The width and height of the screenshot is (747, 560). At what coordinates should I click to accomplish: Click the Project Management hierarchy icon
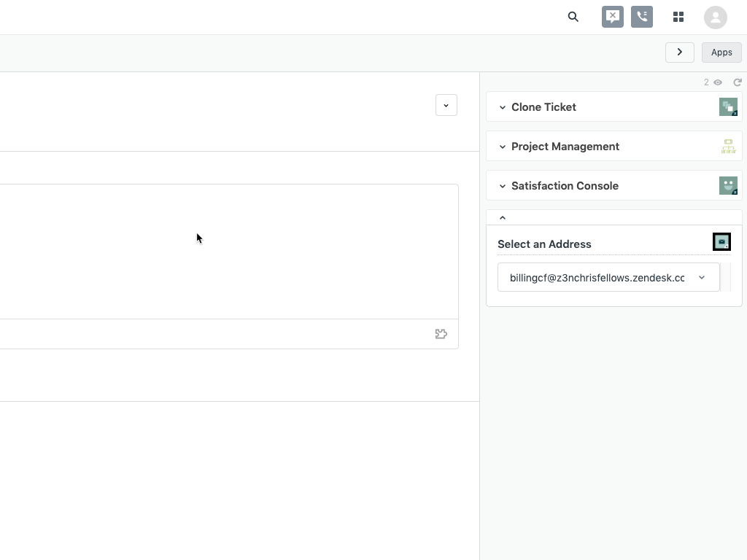tap(728, 147)
